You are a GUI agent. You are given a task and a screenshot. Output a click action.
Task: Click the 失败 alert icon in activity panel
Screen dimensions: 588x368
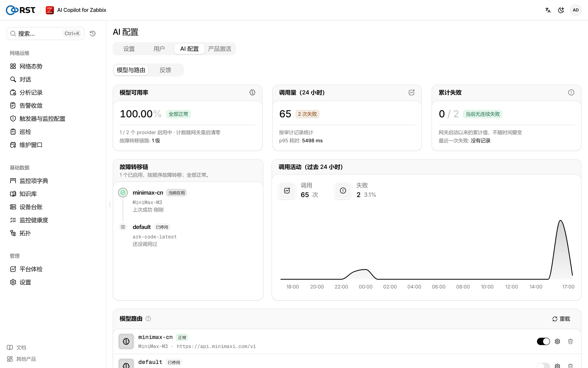(x=343, y=191)
